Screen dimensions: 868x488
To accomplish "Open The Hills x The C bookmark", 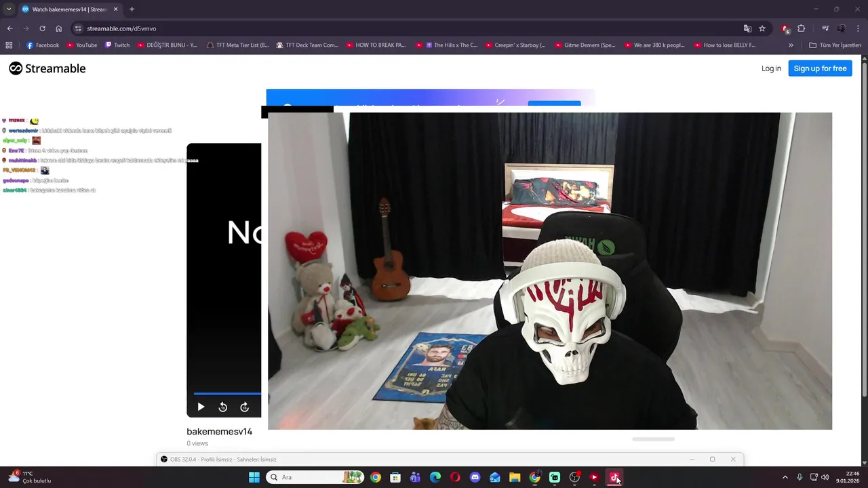I will tap(447, 45).
